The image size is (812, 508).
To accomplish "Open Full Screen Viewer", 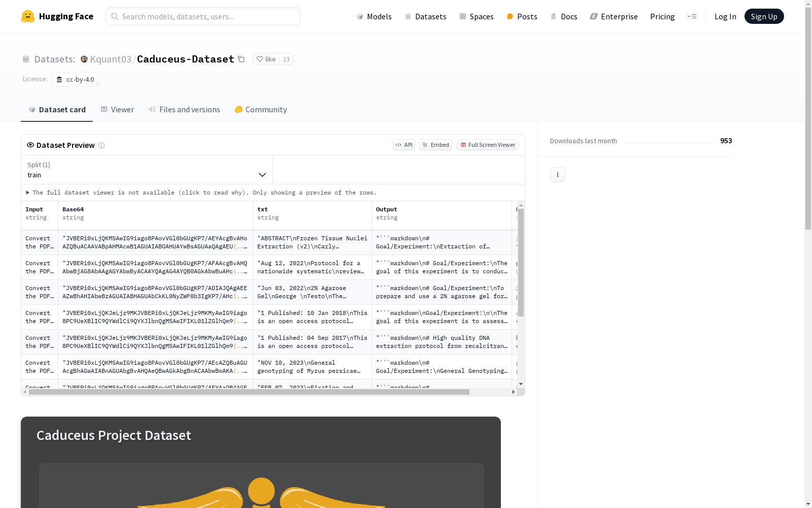I will 488,145.
